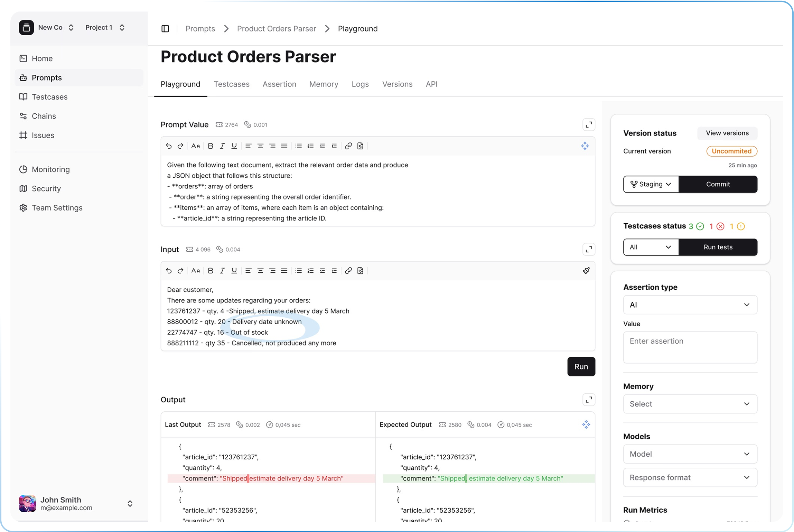
Task: Switch to the Testcases tab
Action: click(x=232, y=84)
